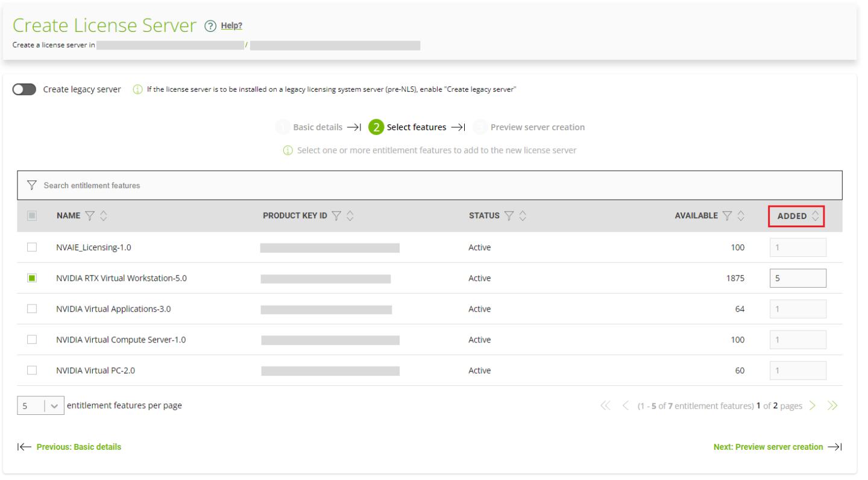
Task: Go to the next page of entitlement features
Action: tap(812, 405)
